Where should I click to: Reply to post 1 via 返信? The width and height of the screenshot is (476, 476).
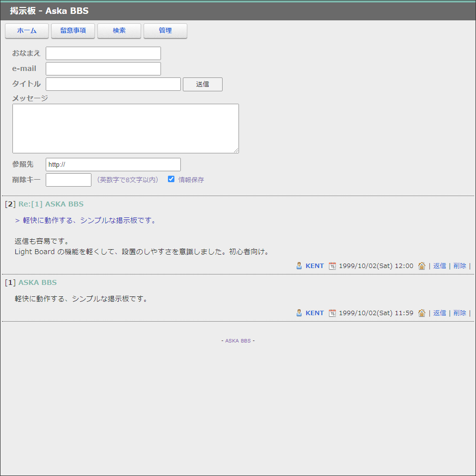coord(440,313)
